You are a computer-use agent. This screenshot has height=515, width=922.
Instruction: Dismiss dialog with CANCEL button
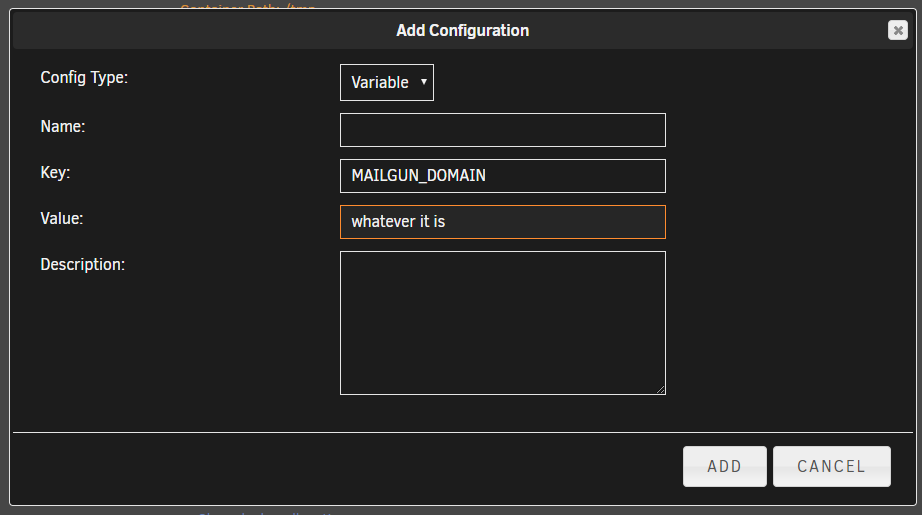pyautogui.click(x=831, y=466)
